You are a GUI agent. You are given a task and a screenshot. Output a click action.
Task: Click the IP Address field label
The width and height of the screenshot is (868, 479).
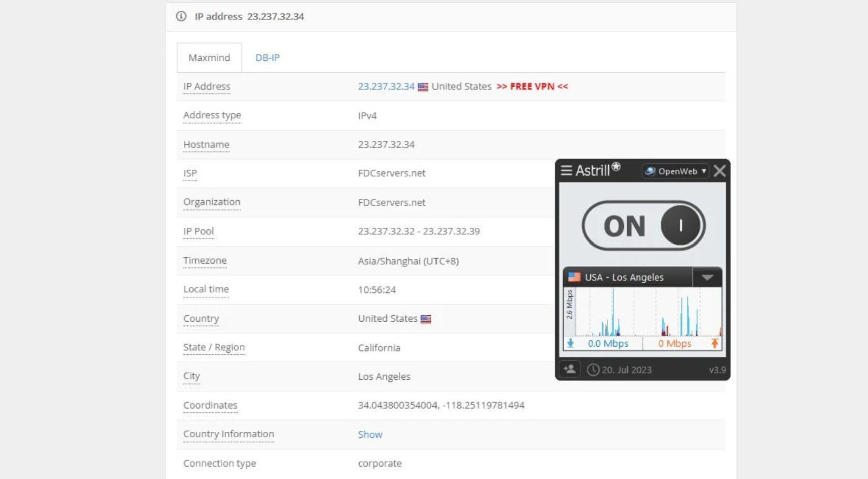pos(207,86)
